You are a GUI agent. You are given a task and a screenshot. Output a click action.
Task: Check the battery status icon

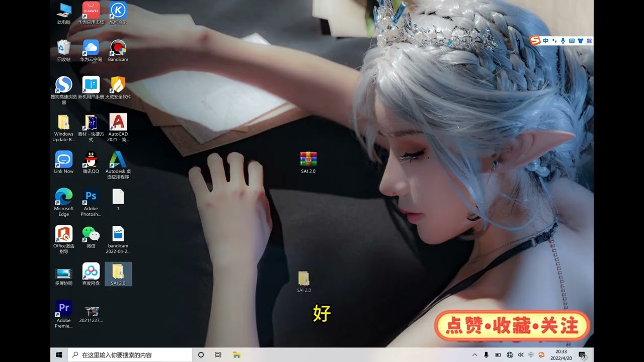click(498, 355)
